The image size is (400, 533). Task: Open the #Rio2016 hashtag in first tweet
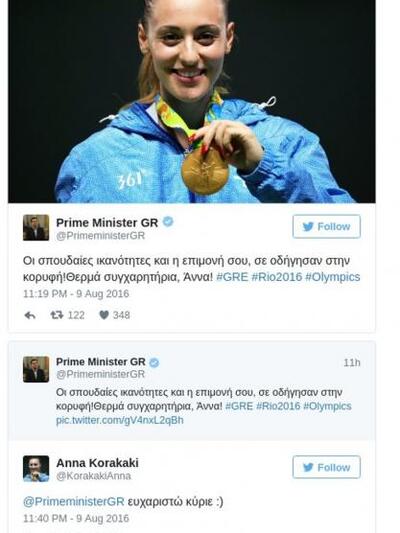[x=277, y=277]
